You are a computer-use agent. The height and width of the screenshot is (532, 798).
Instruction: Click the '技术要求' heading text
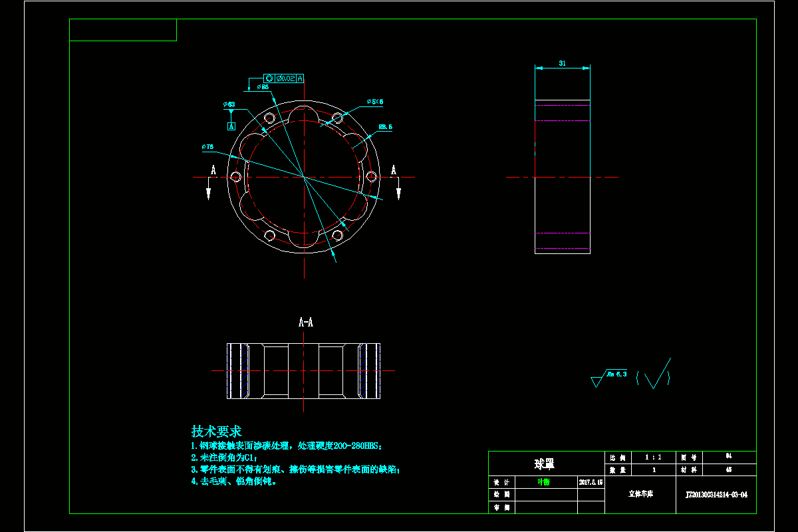(x=216, y=431)
